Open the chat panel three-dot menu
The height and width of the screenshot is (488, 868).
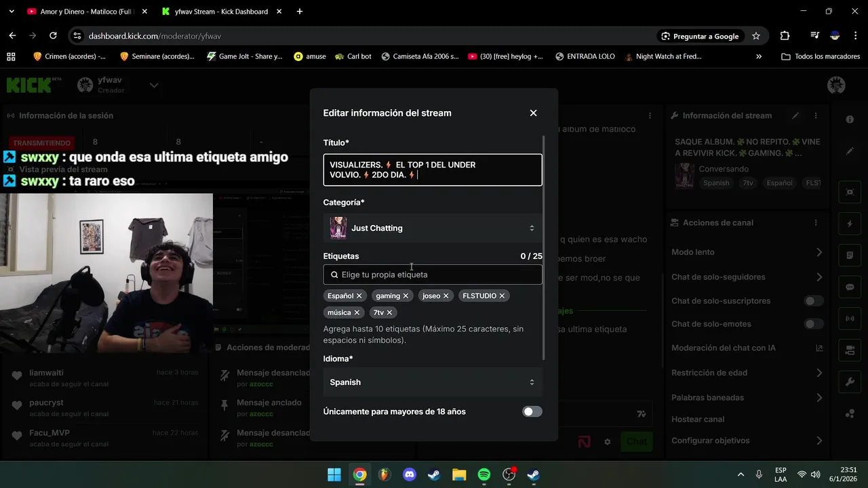coord(650,116)
